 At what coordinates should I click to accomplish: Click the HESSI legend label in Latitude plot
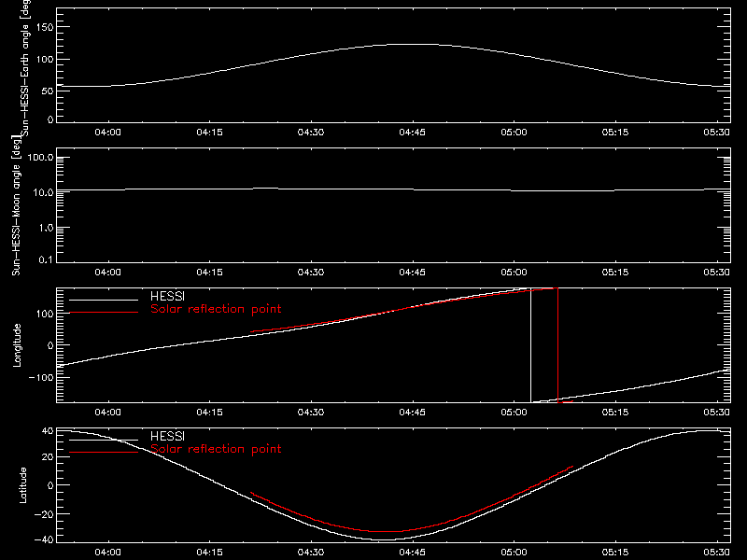(x=167, y=436)
